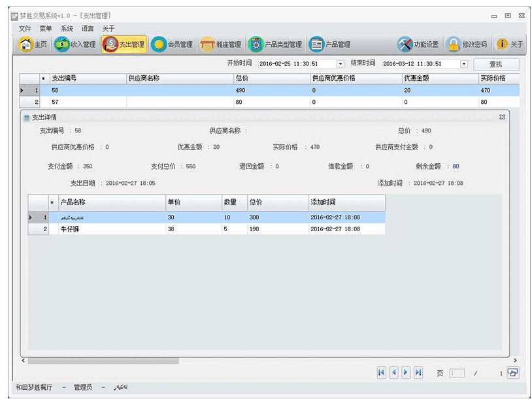This screenshot has height=399, width=532.
Task: Close the 支出详情 detail panel
Action: 502,117
